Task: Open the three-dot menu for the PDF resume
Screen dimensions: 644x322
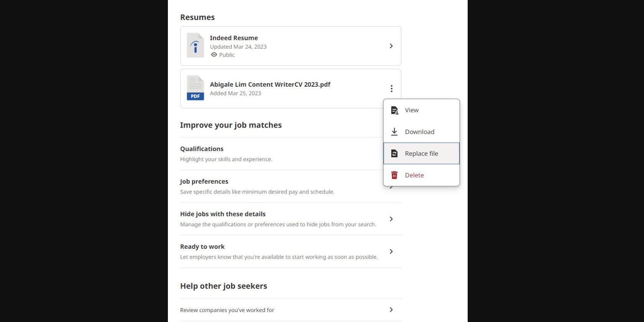Action: point(391,89)
